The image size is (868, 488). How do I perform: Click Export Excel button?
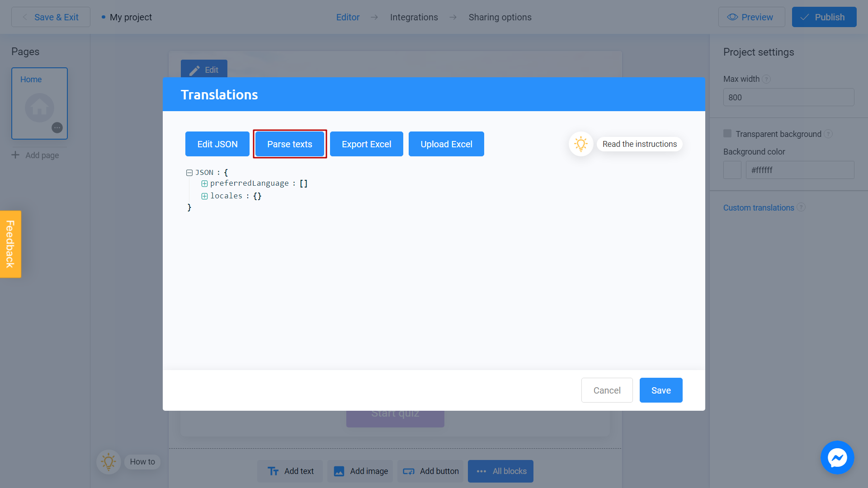click(367, 144)
